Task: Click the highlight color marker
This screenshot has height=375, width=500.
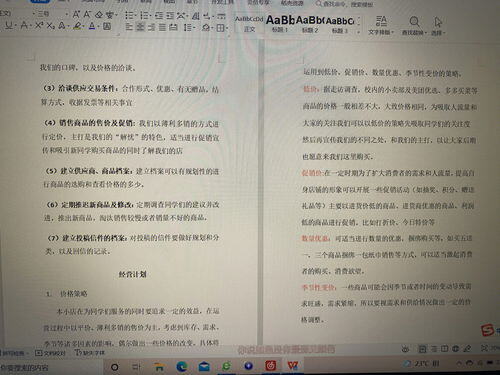Action: (78, 26)
